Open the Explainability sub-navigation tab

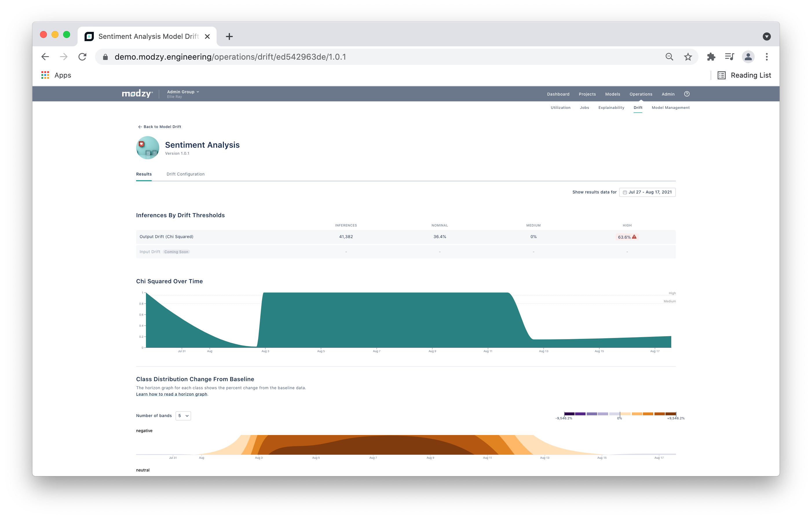click(611, 107)
